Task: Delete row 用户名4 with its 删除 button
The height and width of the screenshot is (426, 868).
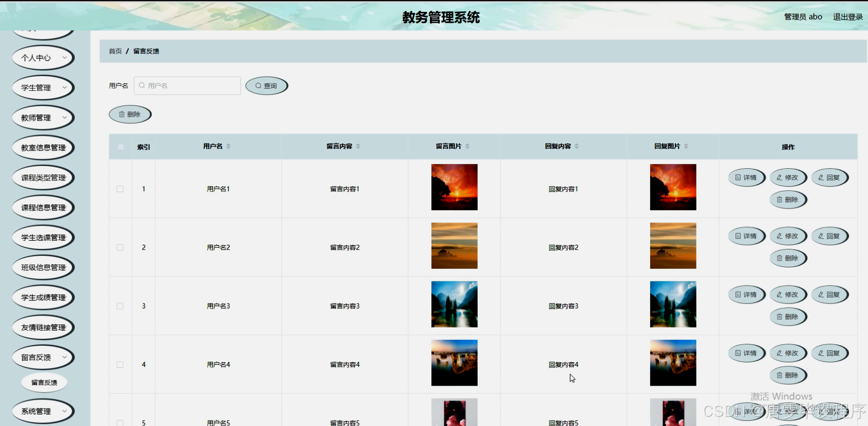Action: (x=788, y=375)
